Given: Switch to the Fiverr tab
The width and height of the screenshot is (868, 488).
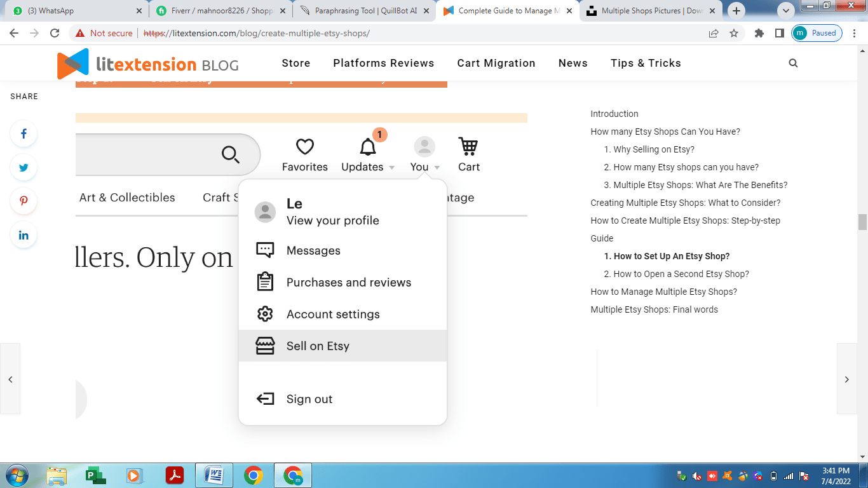Looking at the screenshot, I should (221, 11).
